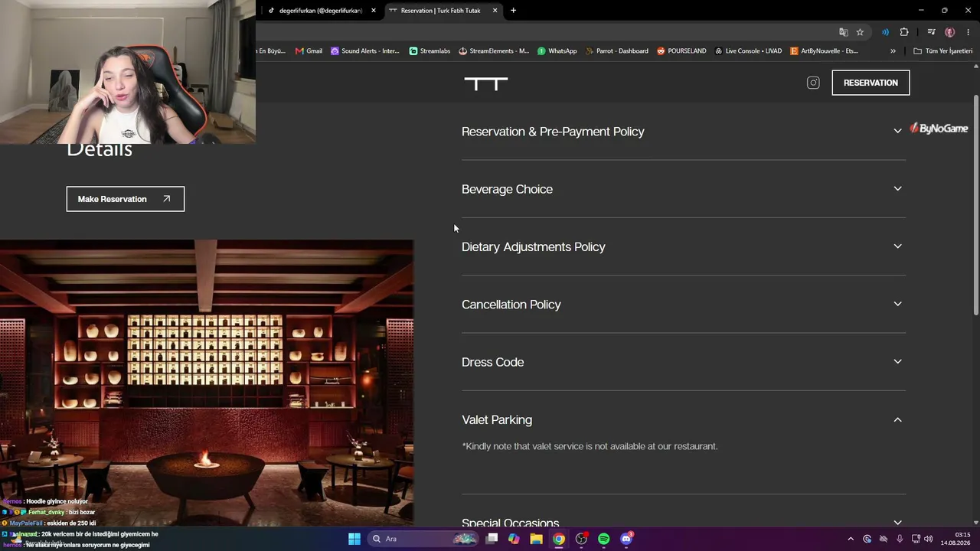Close the Reservation | Turk Fatih Tutak tab
980x551 pixels.
pyautogui.click(x=495, y=11)
